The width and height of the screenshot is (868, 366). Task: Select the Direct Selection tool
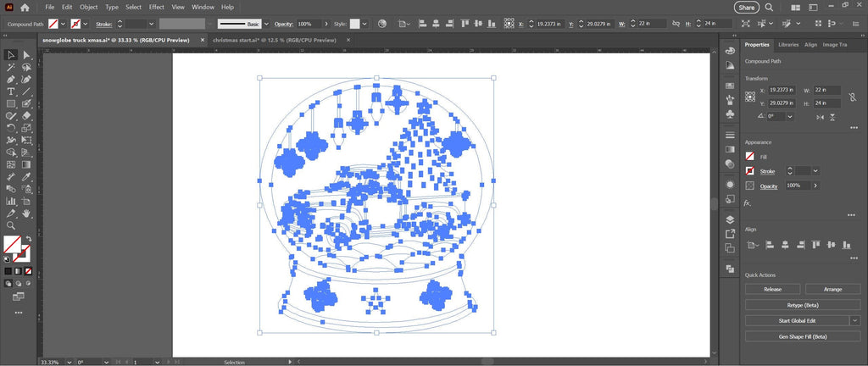click(26, 55)
